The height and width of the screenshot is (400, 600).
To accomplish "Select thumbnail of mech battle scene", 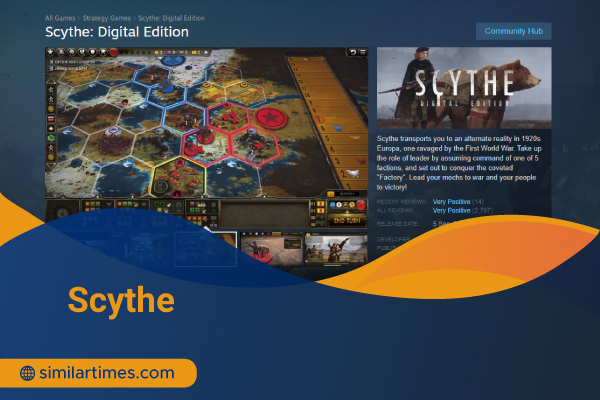I will [336, 249].
